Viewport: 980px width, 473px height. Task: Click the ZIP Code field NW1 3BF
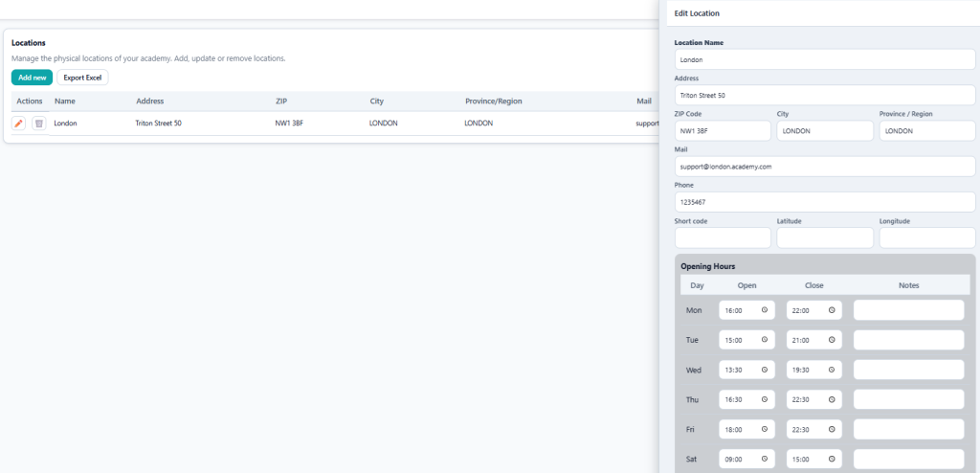click(723, 131)
